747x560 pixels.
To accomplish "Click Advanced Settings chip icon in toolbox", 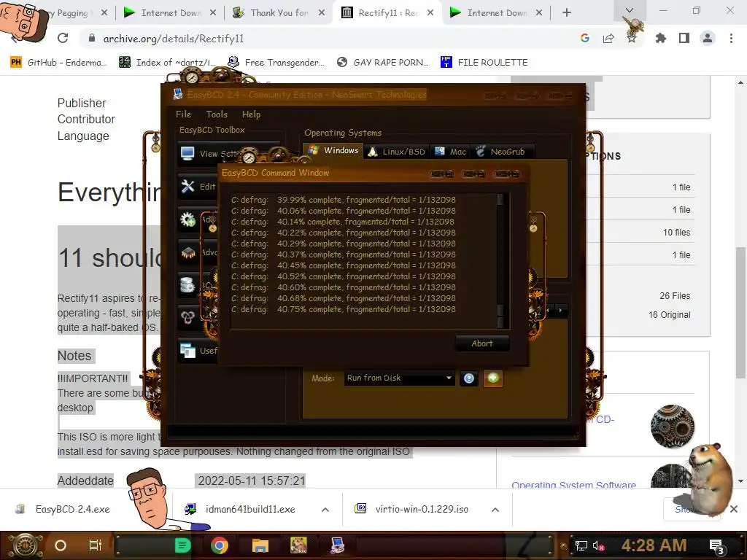I will [x=187, y=252].
